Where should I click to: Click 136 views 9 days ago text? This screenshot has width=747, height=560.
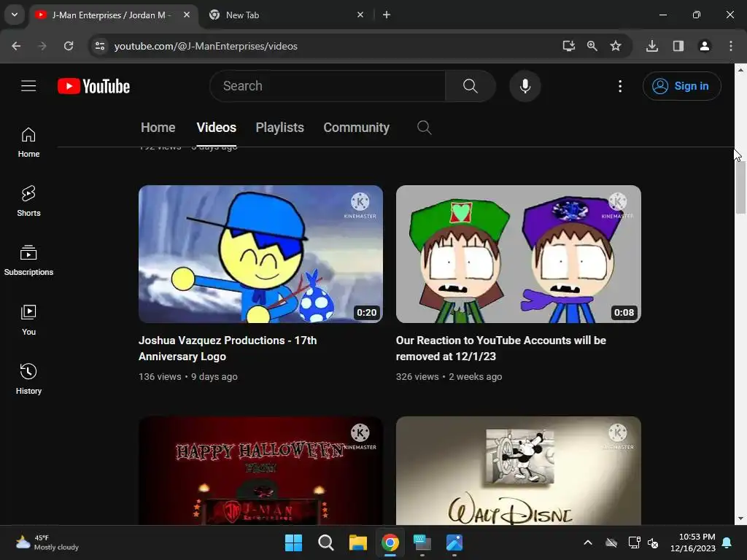[188, 377]
